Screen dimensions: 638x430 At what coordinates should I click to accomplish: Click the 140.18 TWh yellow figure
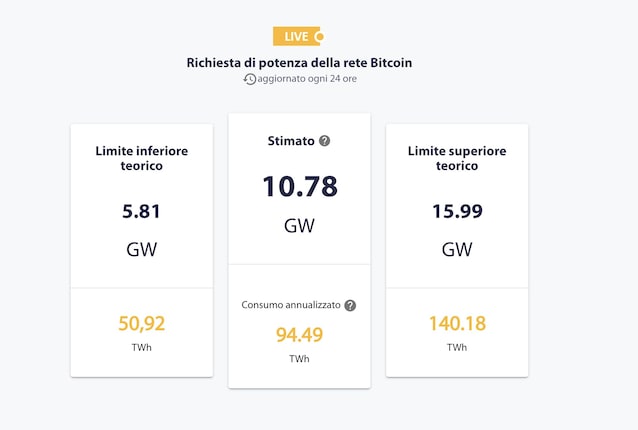tap(457, 323)
